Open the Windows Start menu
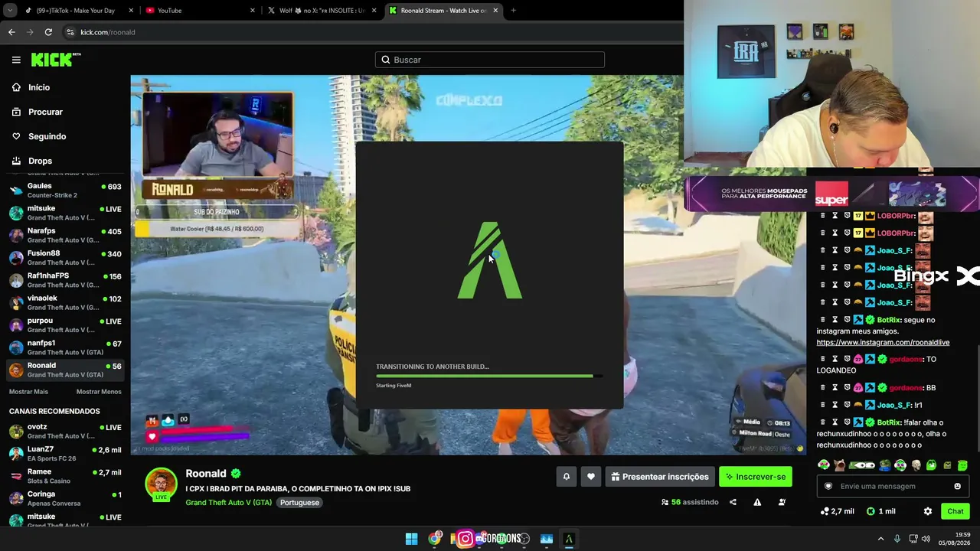 [x=411, y=539]
